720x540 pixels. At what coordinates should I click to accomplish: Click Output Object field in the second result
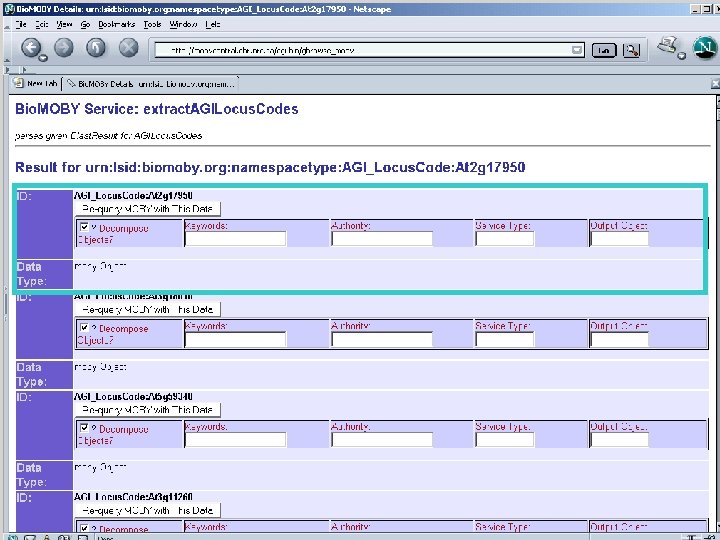click(619, 339)
